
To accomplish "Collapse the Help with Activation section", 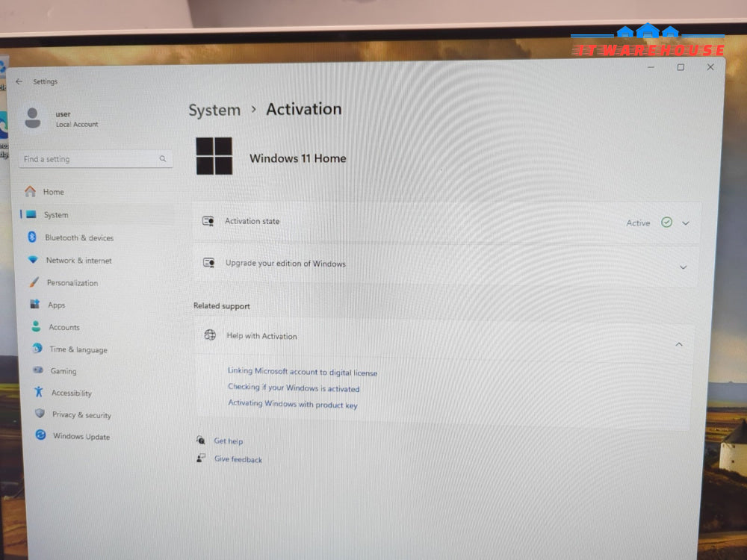I will tap(679, 344).
